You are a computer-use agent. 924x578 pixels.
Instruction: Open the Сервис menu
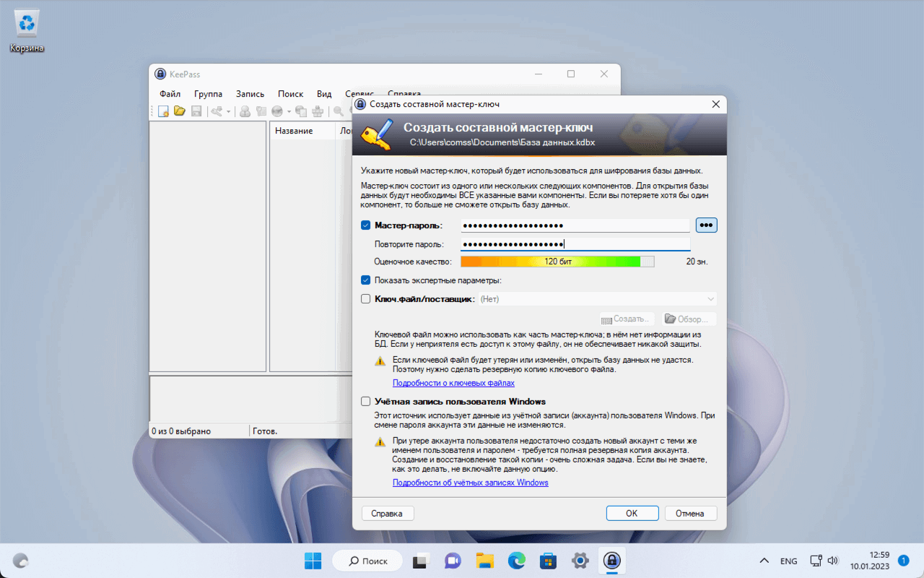pos(359,93)
